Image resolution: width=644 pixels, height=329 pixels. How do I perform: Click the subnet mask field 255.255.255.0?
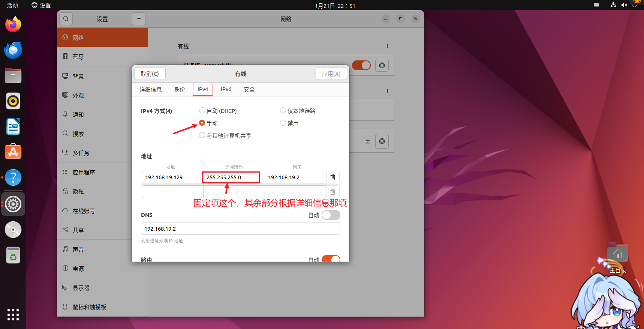tap(231, 177)
